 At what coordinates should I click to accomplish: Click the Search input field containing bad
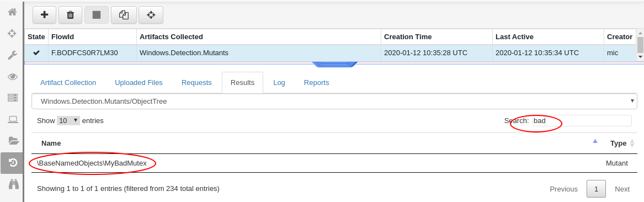click(582, 121)
